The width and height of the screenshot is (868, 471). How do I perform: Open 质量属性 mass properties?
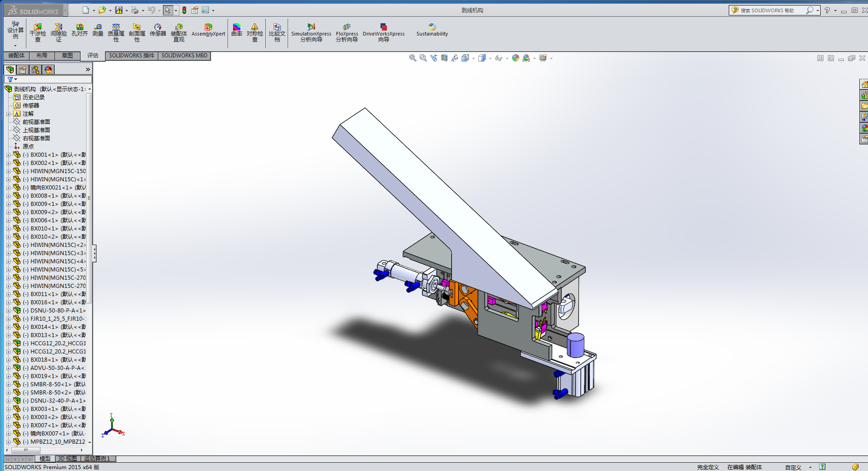coord(116,33)
